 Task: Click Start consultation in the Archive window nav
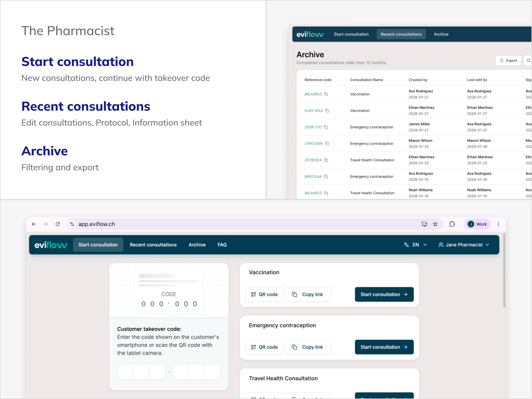coord(351,34)
